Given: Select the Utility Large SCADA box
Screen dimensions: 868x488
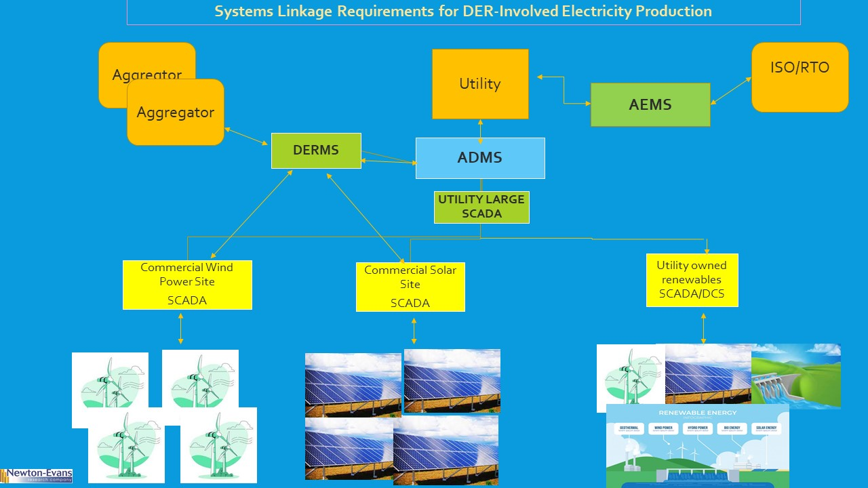Looking at the screenshot, I should pos(481,207).
